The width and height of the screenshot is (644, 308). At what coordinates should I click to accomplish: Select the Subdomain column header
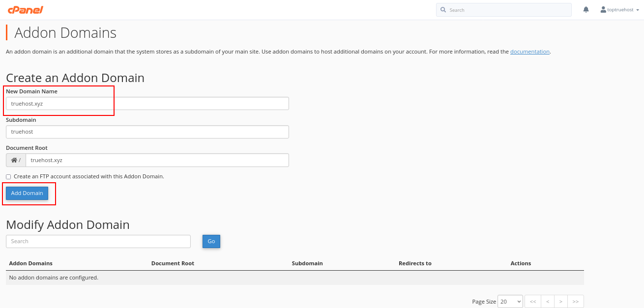pyautogui.click(x=307, y=263)
